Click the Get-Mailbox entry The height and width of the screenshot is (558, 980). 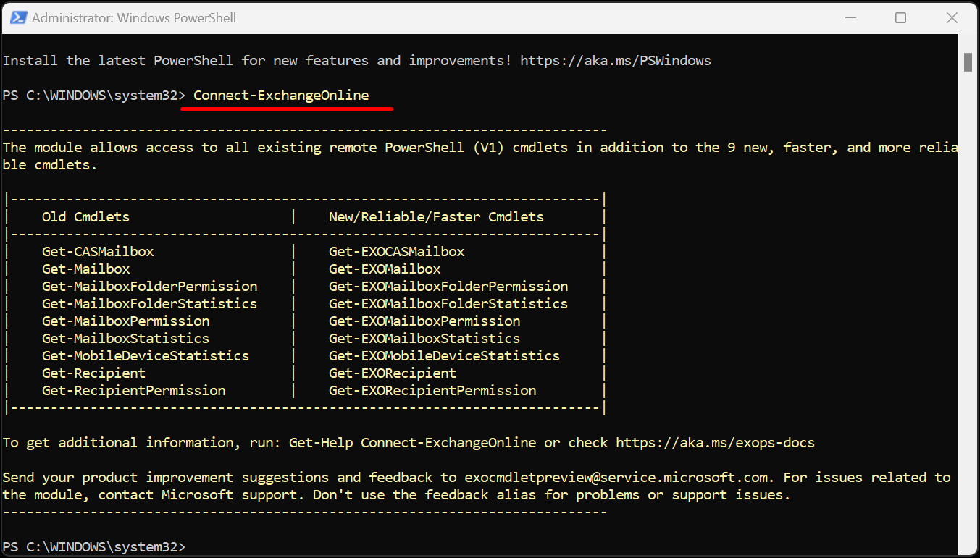coord(85,269)
